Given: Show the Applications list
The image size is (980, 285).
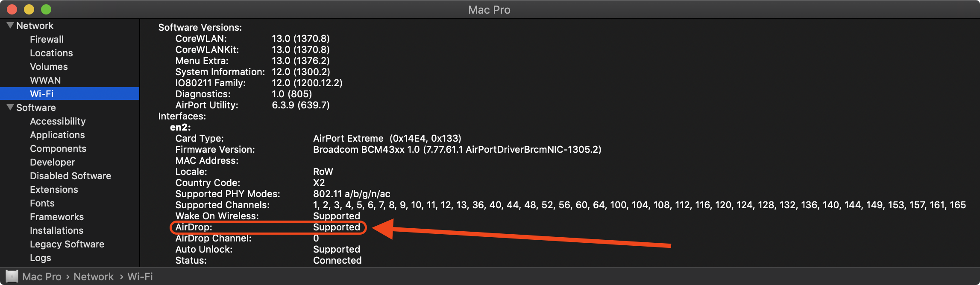Looking at the screenshot, I should (x=57, y=135).
